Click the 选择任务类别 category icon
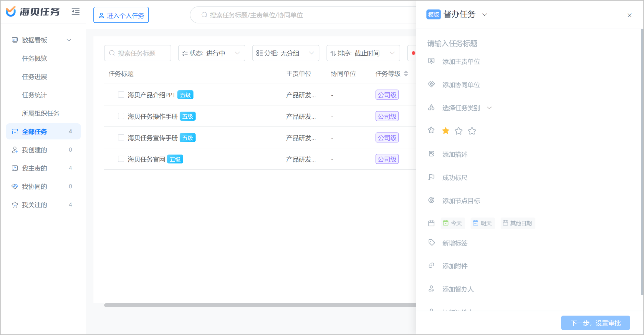 coord(431,107)
